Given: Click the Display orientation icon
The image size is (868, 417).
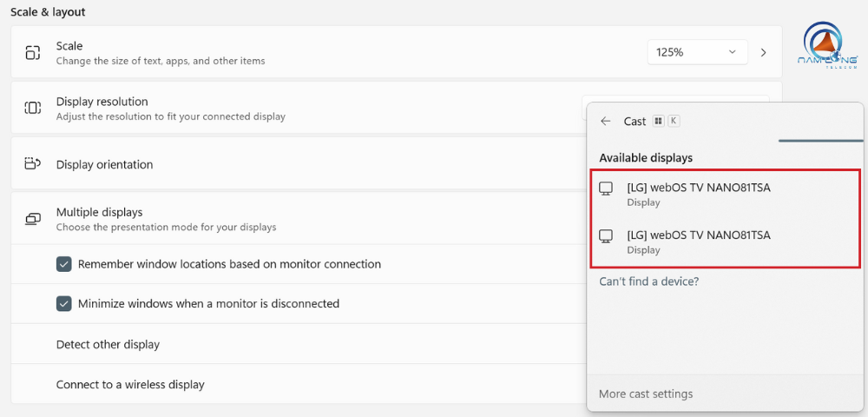Looking at the screenshot, I should [33, 164].
